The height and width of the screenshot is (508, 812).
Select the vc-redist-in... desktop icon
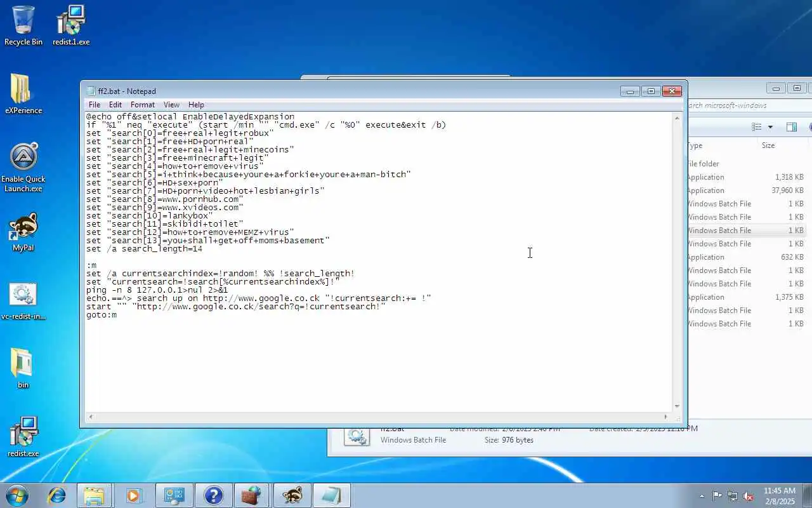pyautogui.click(x=23, y=300)
